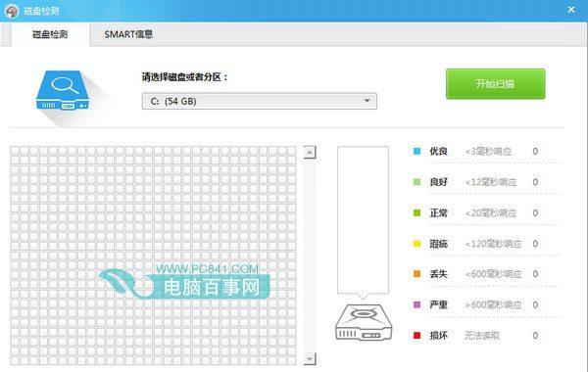Click the orange 丢失 color swatch

click(x=416, y=274)
